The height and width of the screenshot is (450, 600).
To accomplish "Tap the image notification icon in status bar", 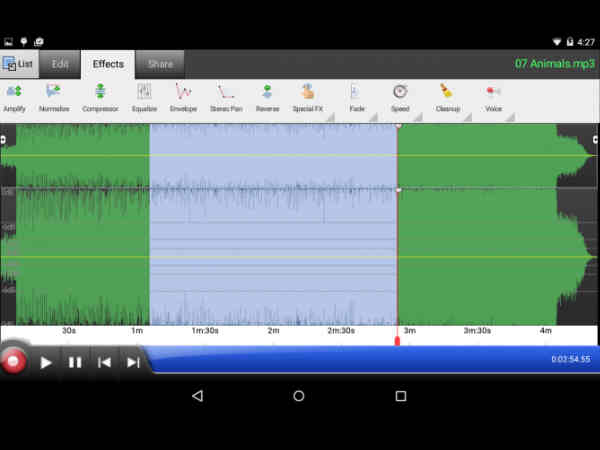I will (8, 42).
